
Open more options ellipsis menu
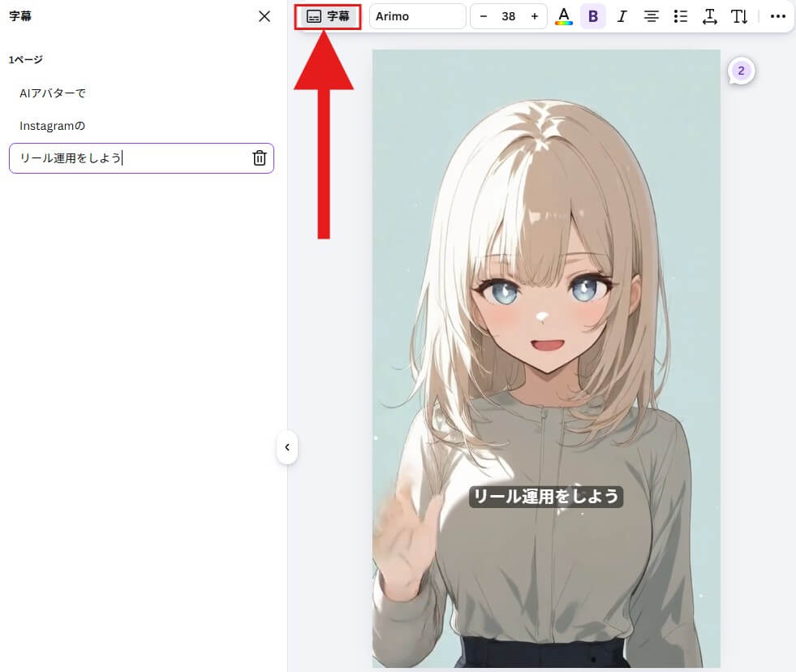[777, 16]
